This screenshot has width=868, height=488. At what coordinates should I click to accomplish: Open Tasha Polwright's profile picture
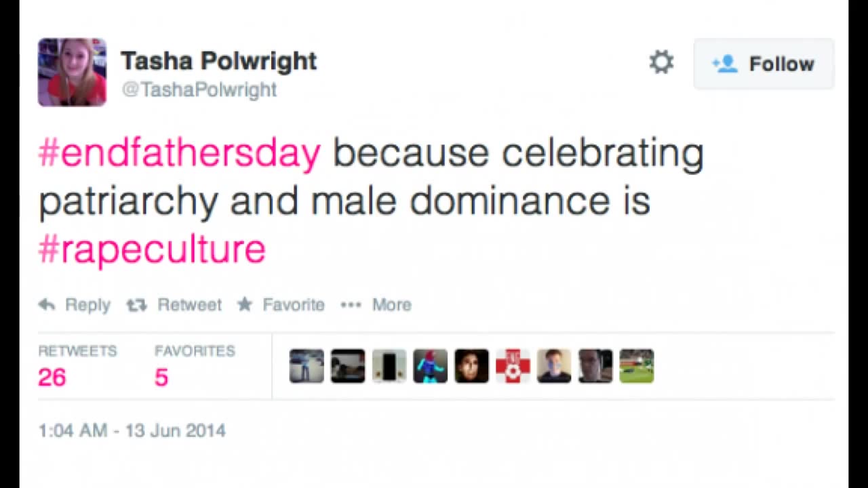(x=72, y=72)
